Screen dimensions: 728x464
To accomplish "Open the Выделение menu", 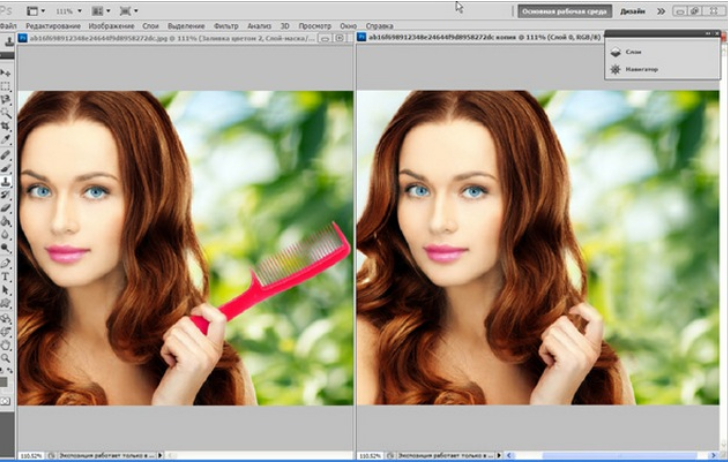I will point(186,26).
